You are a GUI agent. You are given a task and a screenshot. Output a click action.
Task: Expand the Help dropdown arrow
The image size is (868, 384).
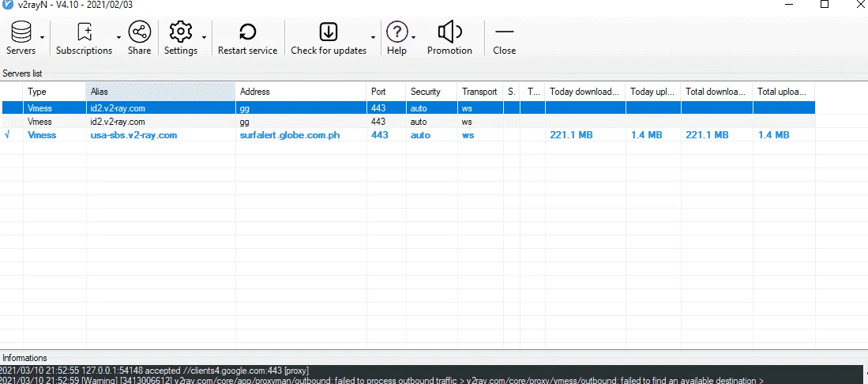pyautogui.click(x=414, y=38)
